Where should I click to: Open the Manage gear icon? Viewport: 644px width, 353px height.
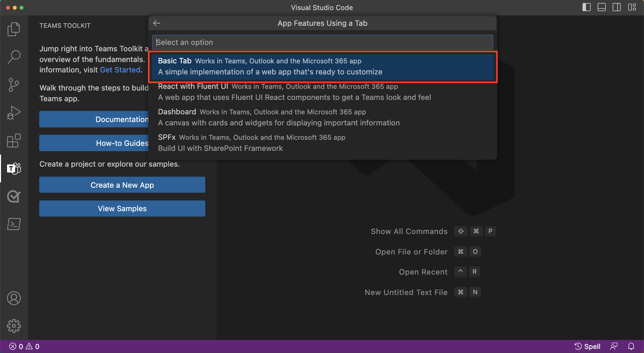[14, 326]
